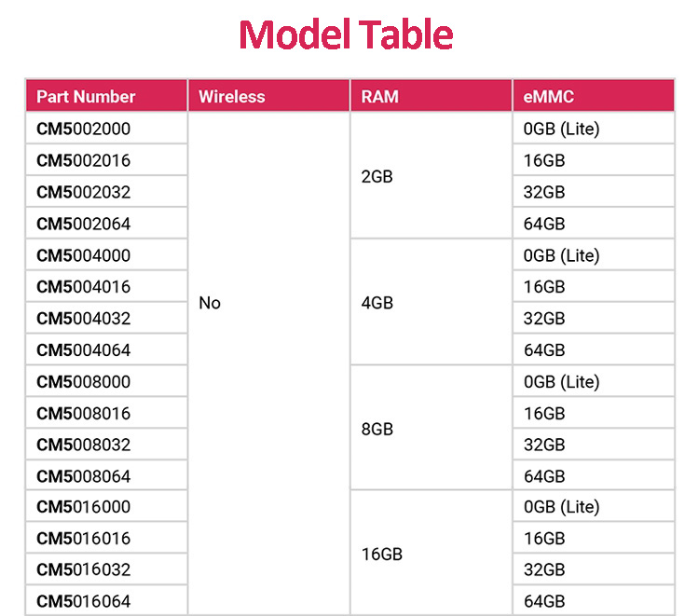Click the CM5004016 part number cell

tap(84, 287)
